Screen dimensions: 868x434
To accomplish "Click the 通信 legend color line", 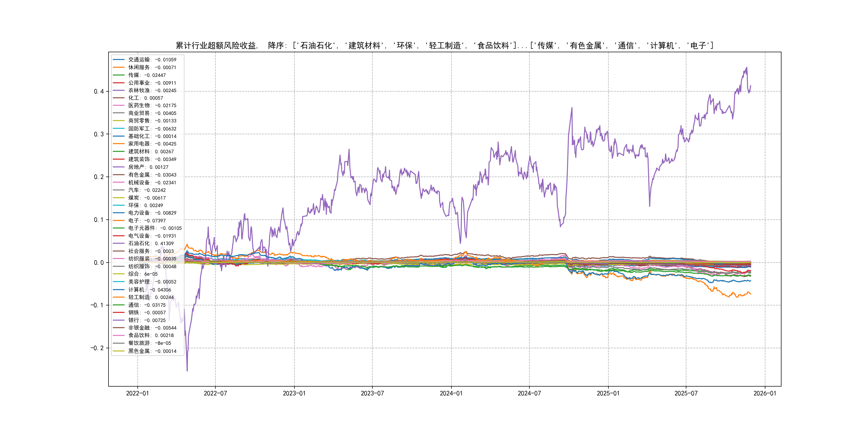I will pos(119,305).
